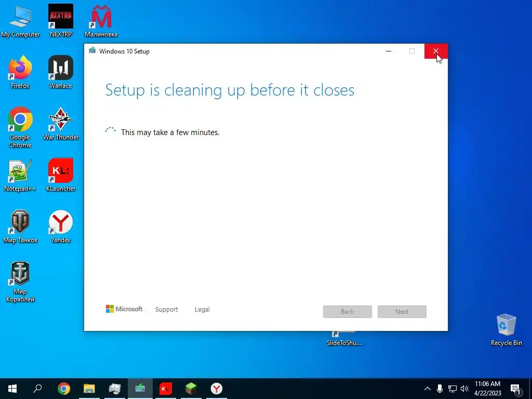Open the My Computer desktop icon
The height and width of the screenshot is (399, 532).
(x=20, y=21)
